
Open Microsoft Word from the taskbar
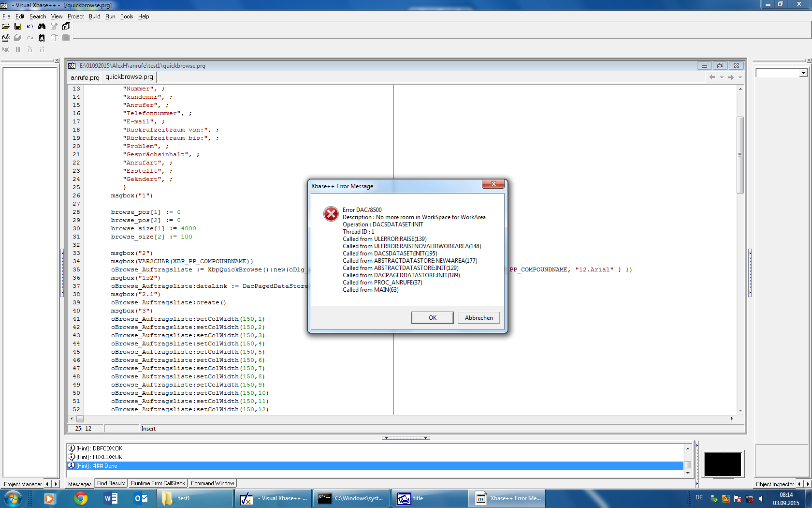coord(111,498)
